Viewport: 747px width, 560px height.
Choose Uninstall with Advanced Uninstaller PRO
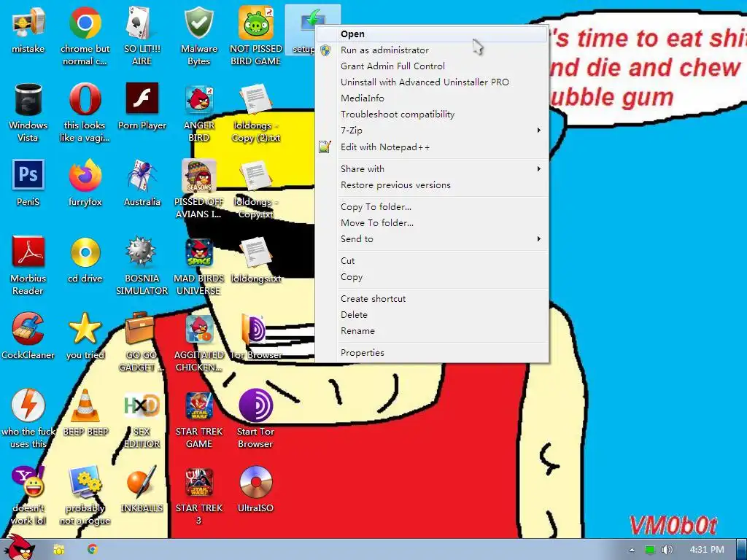click(432, 82)
